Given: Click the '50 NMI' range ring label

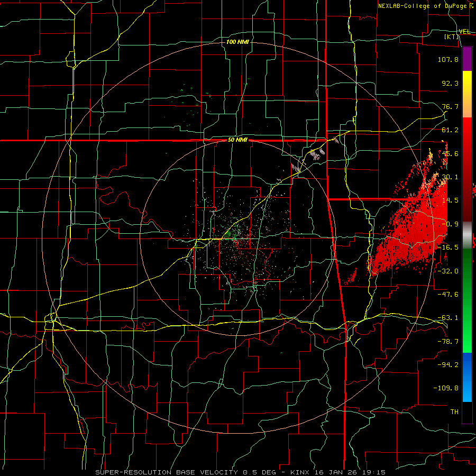Looking at the screenshot, I should 237,140.
